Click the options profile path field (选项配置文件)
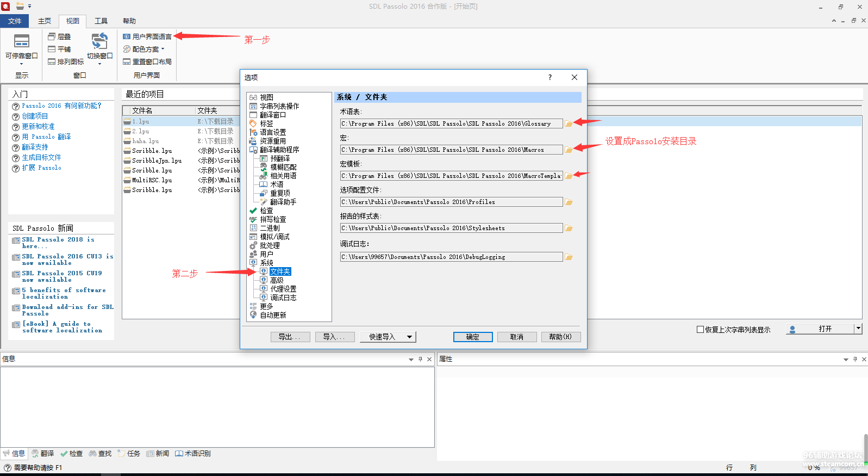Viewport: 868px width, 476px height. point(451,202)
